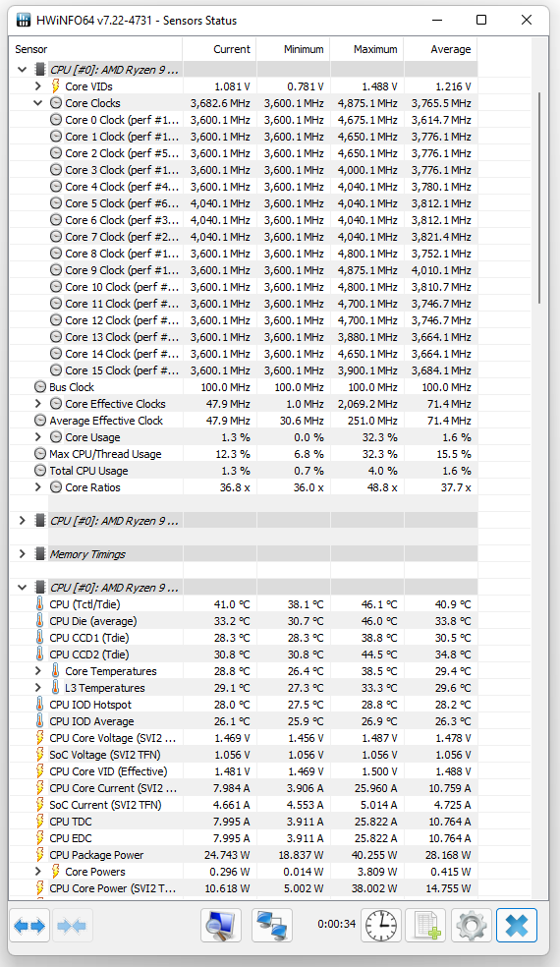Reset elapsed time with clock icon
This screenshot has width=560, height=967.
381,925
